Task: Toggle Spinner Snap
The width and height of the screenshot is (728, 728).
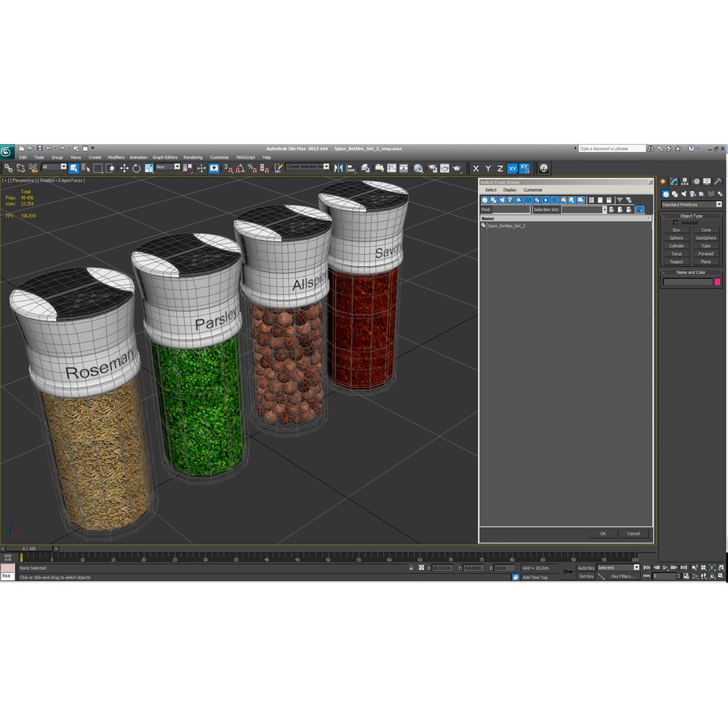Action: pos(264,168)
